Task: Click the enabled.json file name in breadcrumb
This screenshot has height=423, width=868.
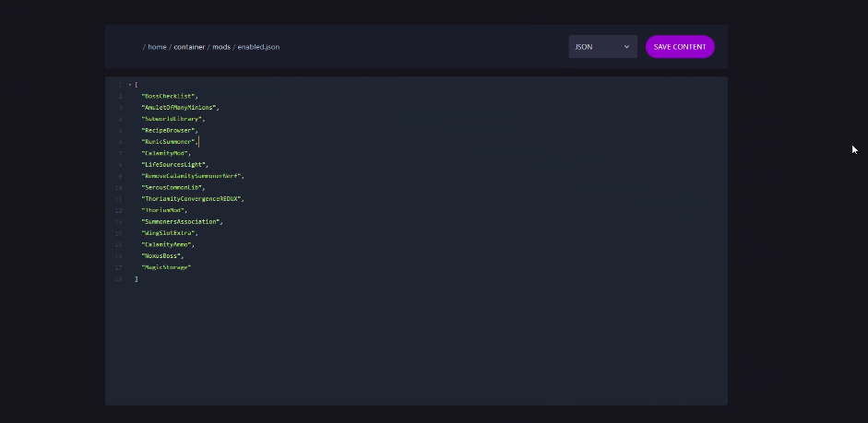Action: pos(258,47)
